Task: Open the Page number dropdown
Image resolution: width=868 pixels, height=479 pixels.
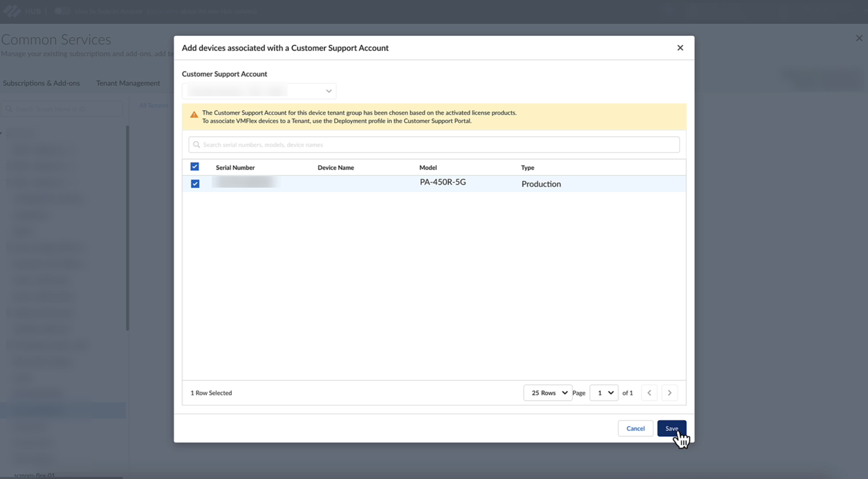Action: (604, 393)
